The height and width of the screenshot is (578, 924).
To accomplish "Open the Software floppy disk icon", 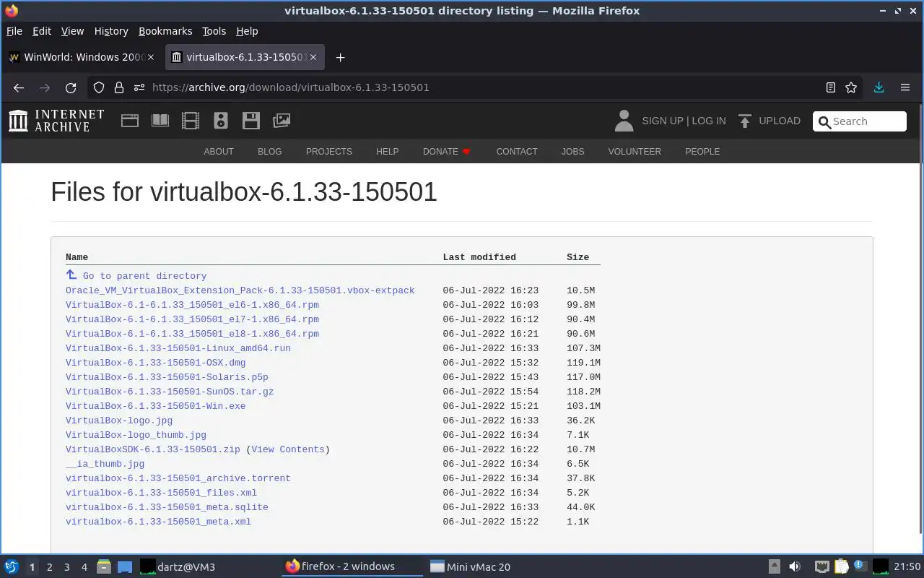I will 251,121.
